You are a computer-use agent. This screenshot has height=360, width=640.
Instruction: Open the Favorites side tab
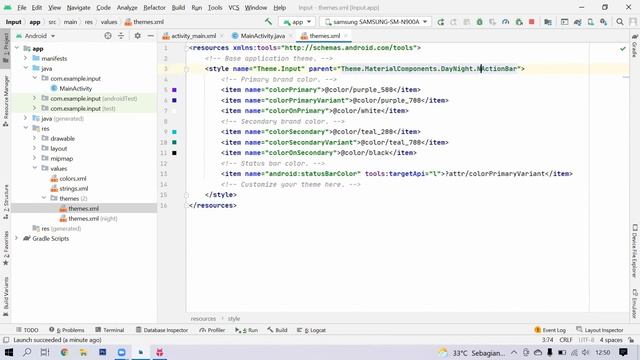click(x=6, y=248)
